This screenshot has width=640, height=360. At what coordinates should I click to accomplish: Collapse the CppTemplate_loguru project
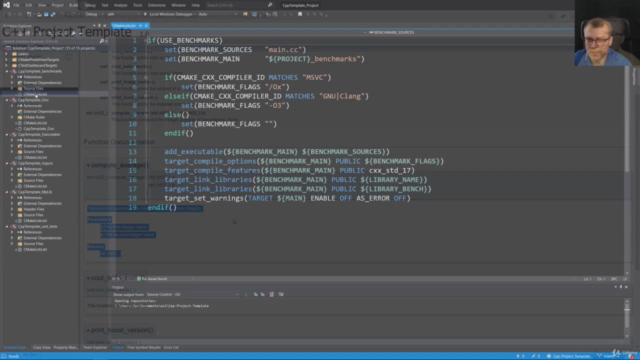click(x=7, y=163)
